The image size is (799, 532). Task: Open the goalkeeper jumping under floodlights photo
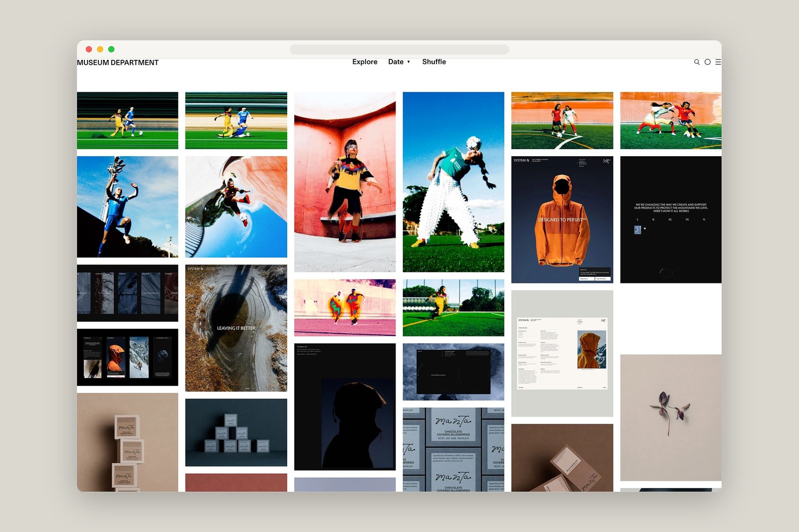pyautogui.click(x=127, y=207)
